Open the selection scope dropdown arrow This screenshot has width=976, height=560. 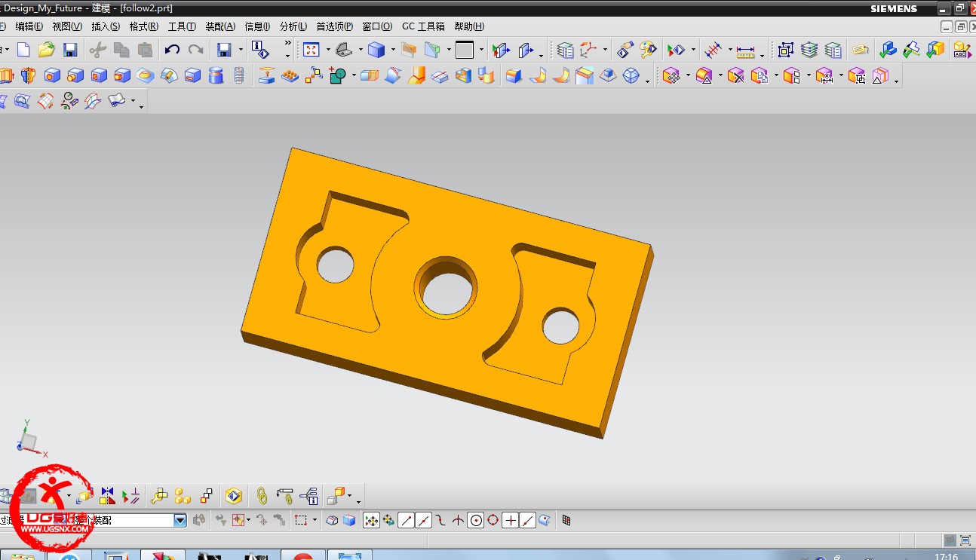(x=180, y=520)
